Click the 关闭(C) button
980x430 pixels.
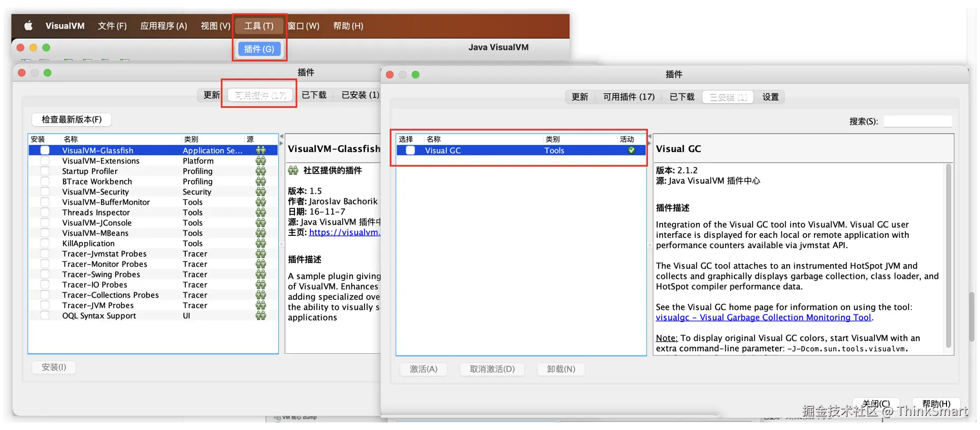tap(875, 404)
